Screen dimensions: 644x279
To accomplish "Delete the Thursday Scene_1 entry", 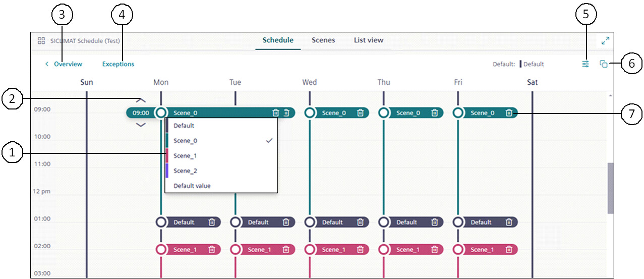I will point(434,249).
